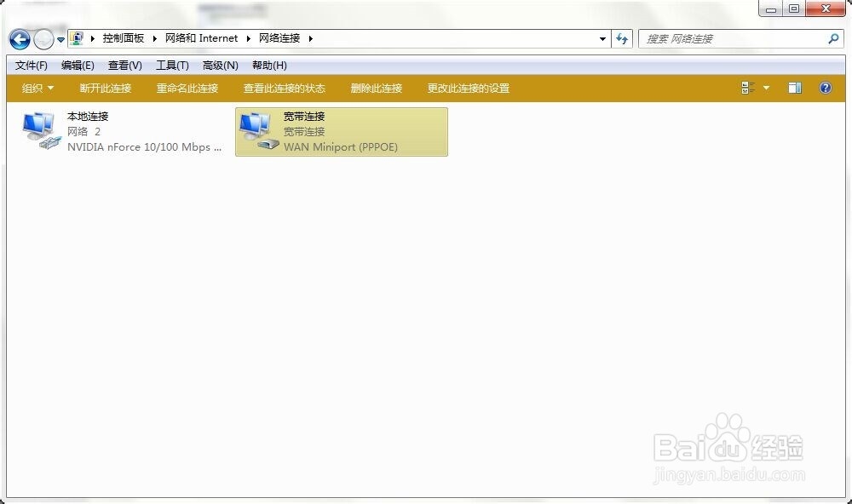Open Help using the question mark icon

click(824, 88)
